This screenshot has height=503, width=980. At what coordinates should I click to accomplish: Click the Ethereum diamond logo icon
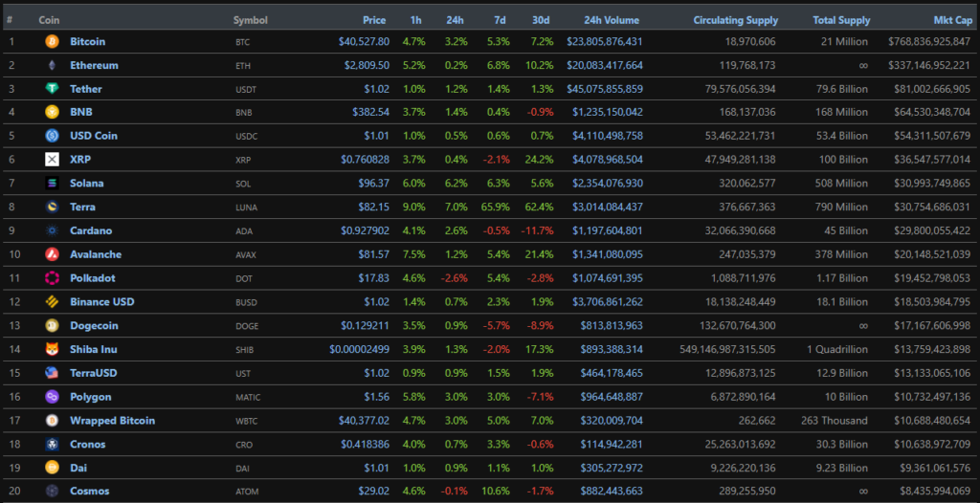(52, 66)
